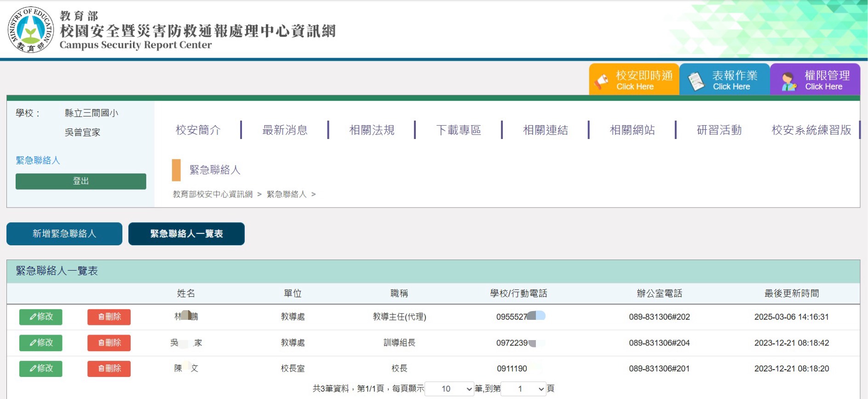This screenshot has width=868, height=399.
Task: Go to 最新消息 menu item
Action: tap(285, 130)
